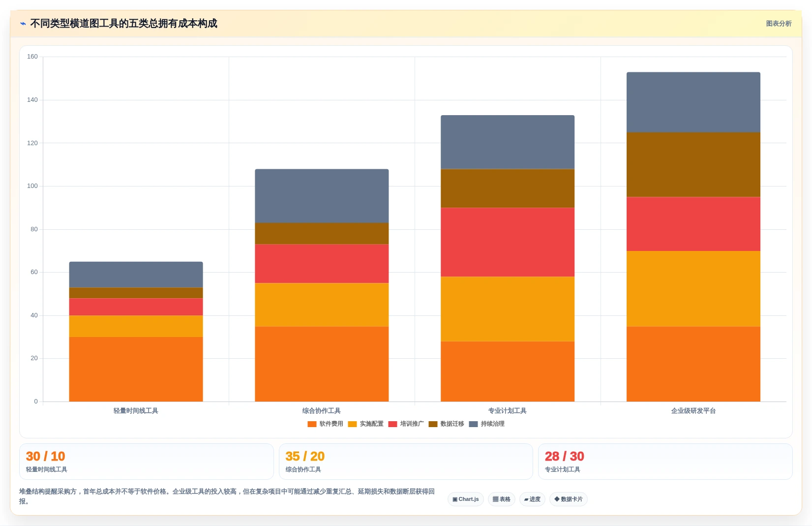Click the 数据卡片 tag

(x=569, y=499)
